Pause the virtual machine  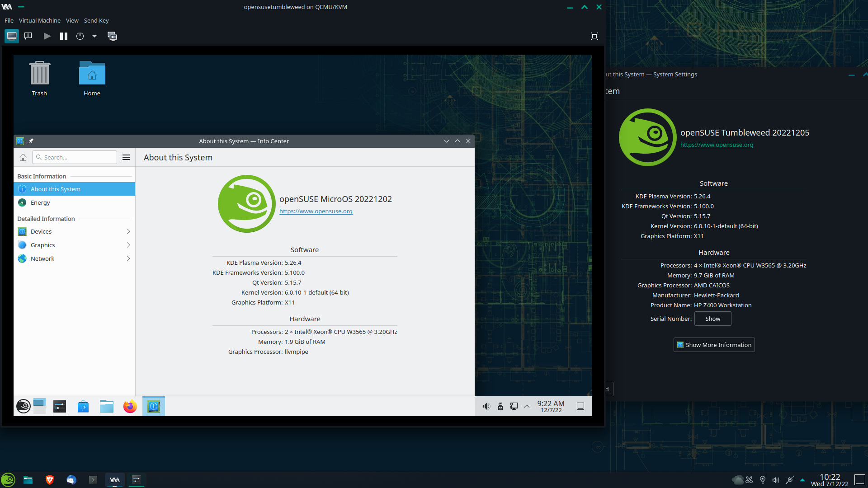tap(64, 36)
